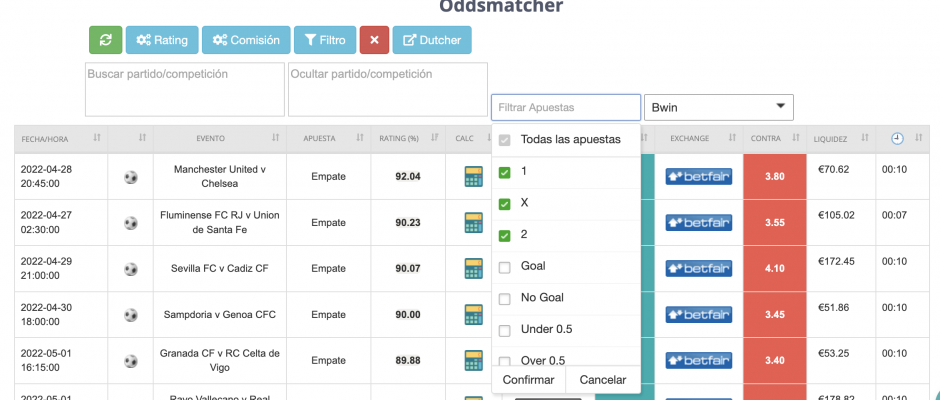Click Betfair logo in Granada row
The height and width of the screenshot is (400, 940).
pos(698,360)
